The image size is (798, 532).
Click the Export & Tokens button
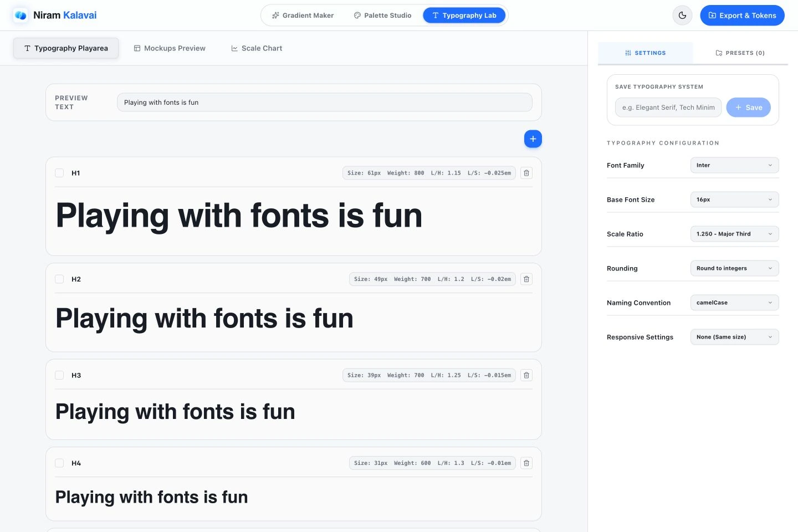click(742, 16)
